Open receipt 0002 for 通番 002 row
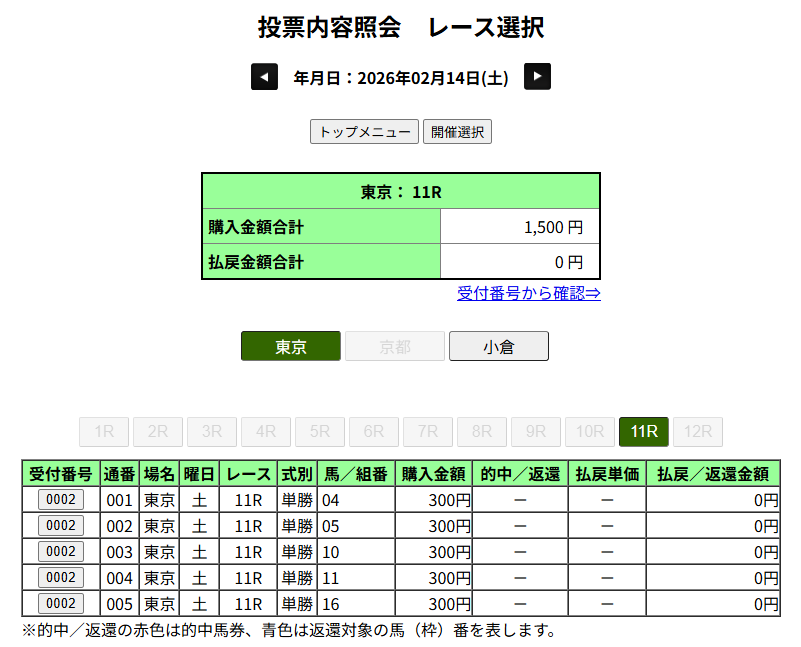801x647 pixels. tap(61, 526)
